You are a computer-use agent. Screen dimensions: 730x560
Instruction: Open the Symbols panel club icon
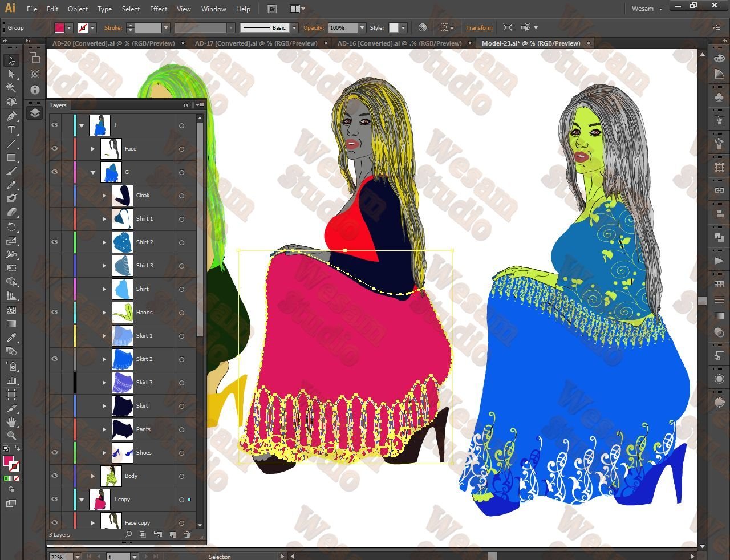click(719, 98)
